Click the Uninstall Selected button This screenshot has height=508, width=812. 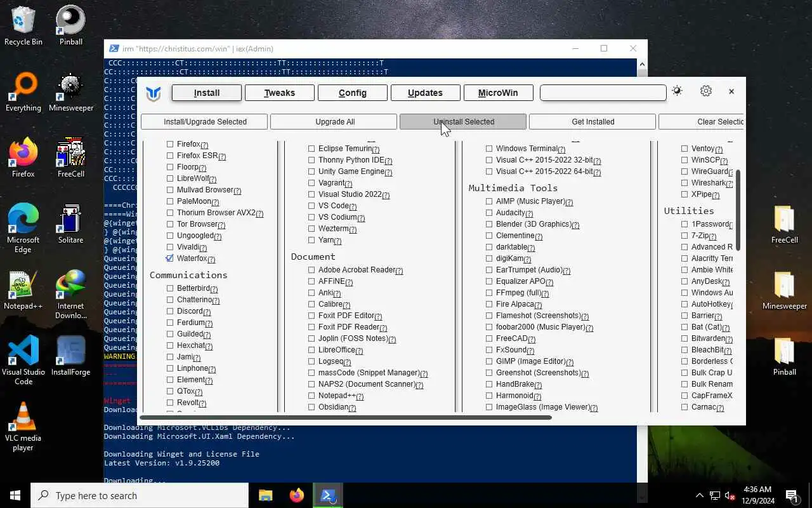click(463, 122)
